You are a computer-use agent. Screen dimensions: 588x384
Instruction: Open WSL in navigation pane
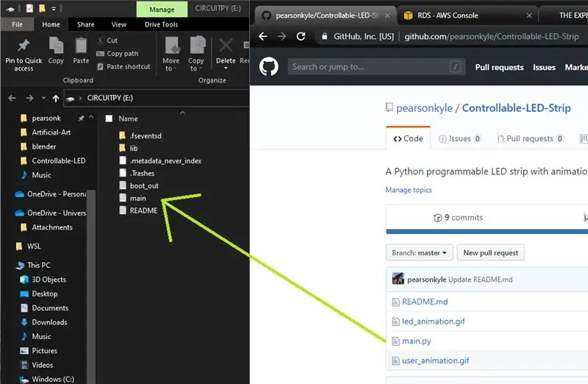(x=28, y=246)
